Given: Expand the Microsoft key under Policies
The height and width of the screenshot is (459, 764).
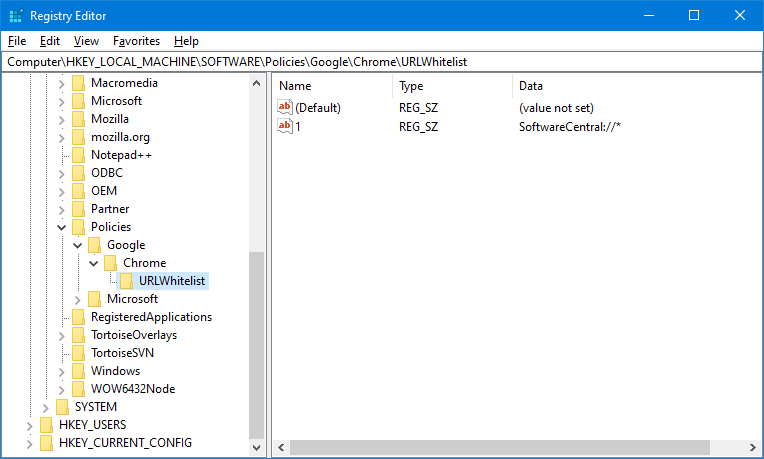Looking at the screenshot, I should 78,299.
